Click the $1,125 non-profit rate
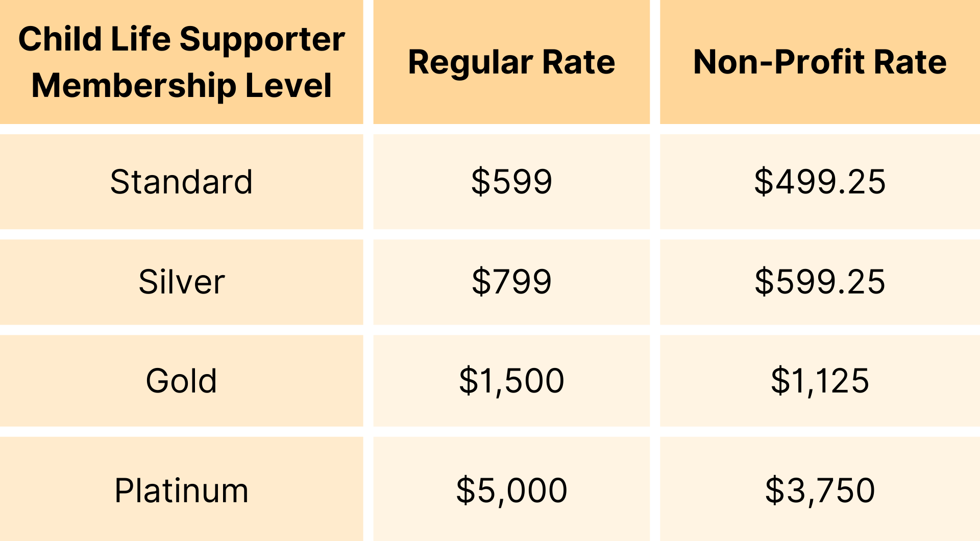Image resolution: width=980 pixels, height=541 pixels. coord(820,381)
